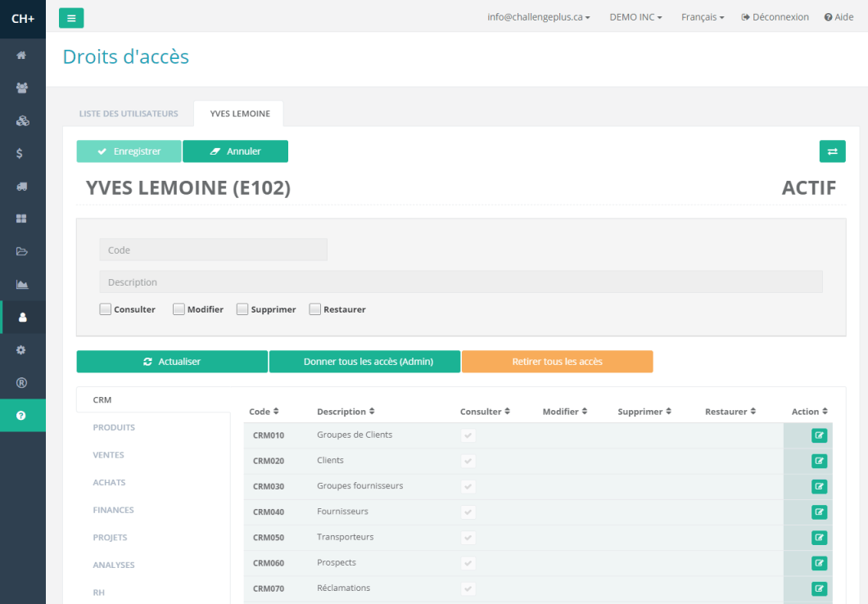This screenshot has height=604, width=868.
Task: Click the area chart analytics icon
Action: point(22,284)
